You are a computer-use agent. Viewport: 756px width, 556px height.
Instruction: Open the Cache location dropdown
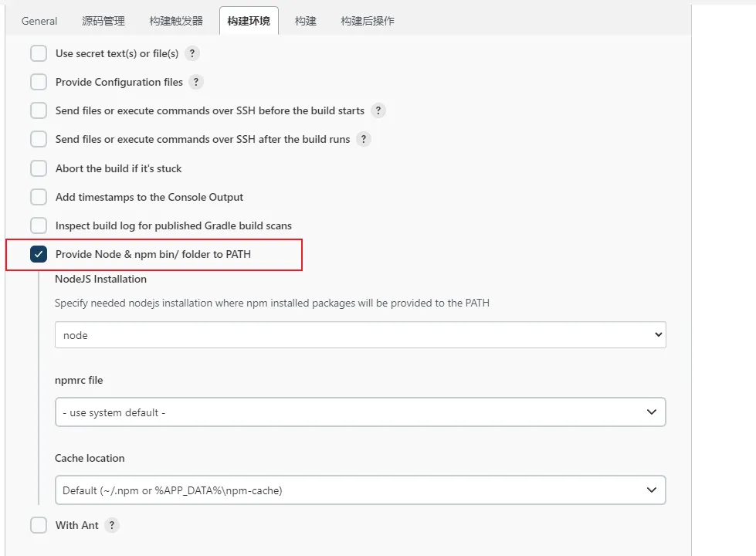coord(360,490)
